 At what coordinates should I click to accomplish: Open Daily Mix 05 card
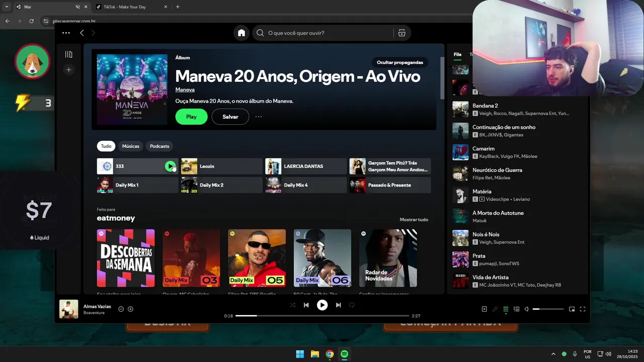tap(257, 258)
